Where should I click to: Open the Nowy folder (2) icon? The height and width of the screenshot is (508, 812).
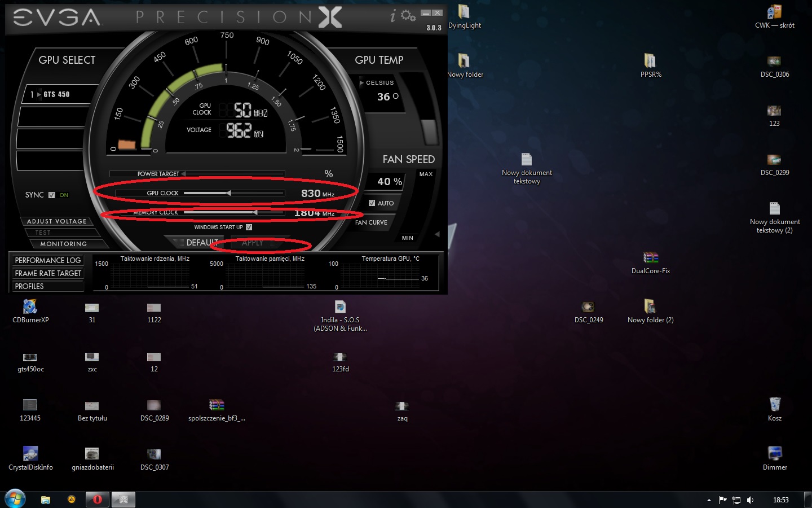tap(651, 312)
